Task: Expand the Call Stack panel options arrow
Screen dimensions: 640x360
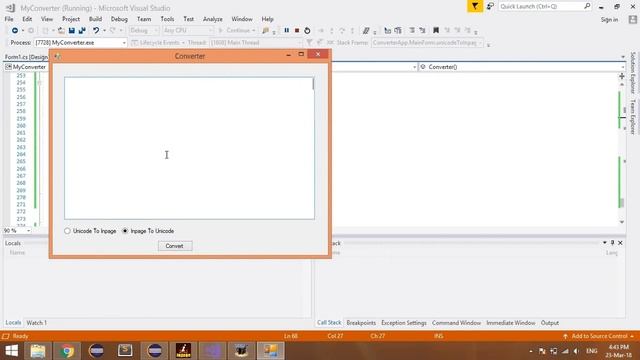Action: (604, 243)
